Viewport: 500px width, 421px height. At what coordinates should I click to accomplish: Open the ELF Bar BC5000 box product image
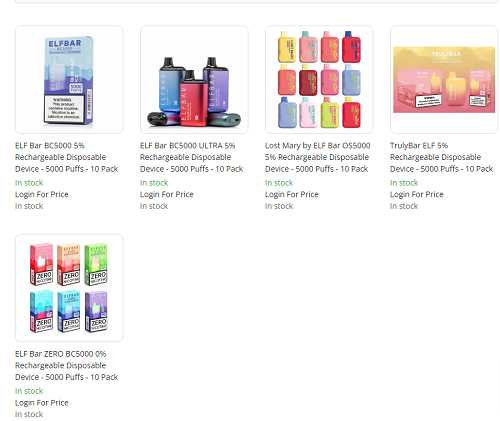click(69, 80)
